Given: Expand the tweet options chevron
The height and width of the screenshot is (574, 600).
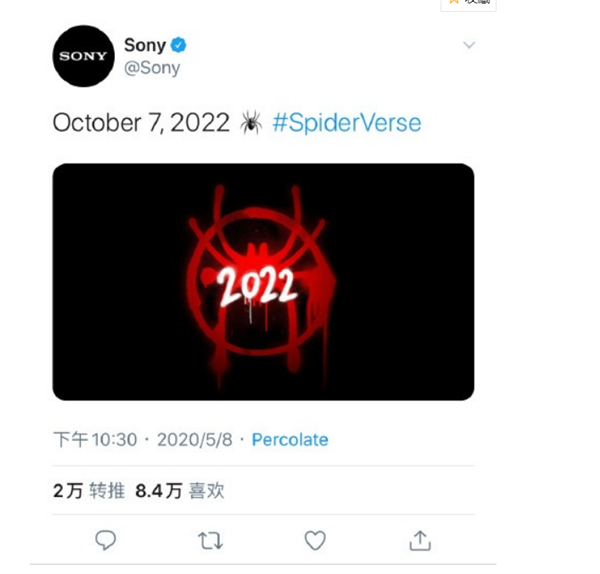Looking at the screenshot, I should pyautogui.click(x=468, y=45).
